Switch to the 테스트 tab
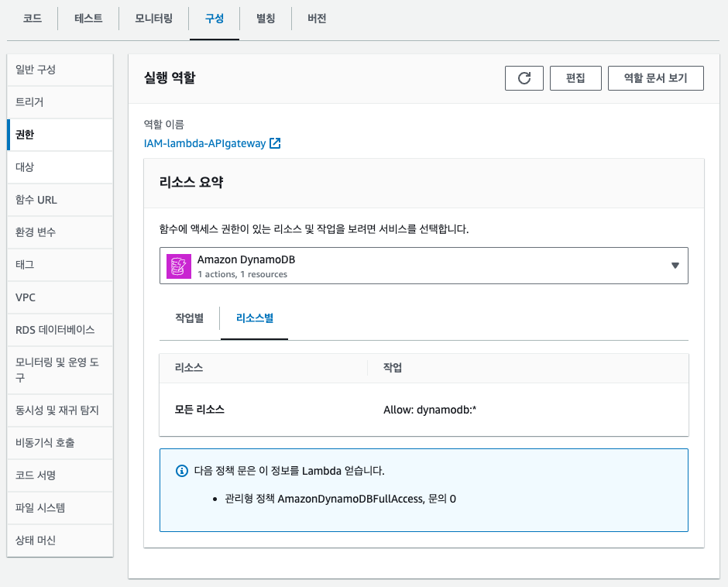The image size is (728, 587). 88,19
